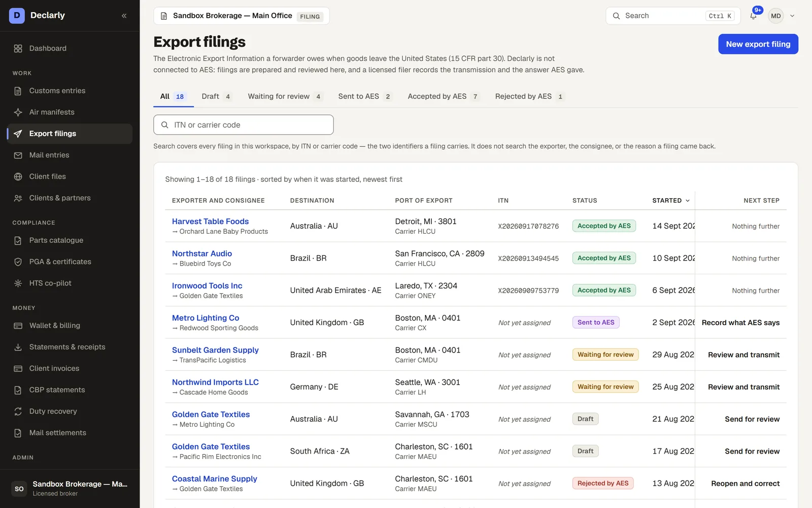The width and height of the screenshot is (812, 508).
Task: Select Export filings in the sidebar
Action: 70,134
